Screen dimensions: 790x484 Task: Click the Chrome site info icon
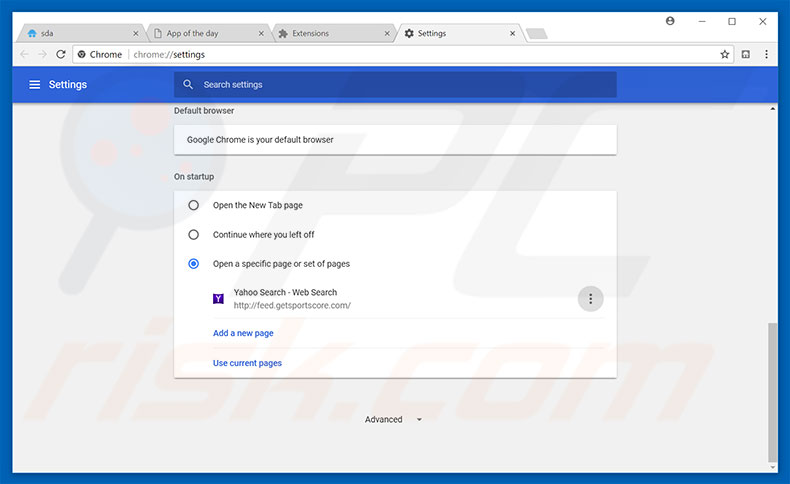click(82, 54)
